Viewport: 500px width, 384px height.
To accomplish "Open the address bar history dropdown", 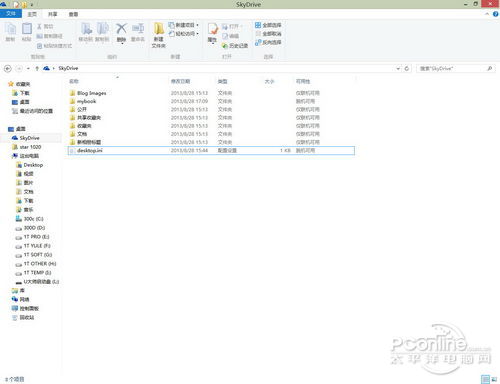I will (398, 68).
